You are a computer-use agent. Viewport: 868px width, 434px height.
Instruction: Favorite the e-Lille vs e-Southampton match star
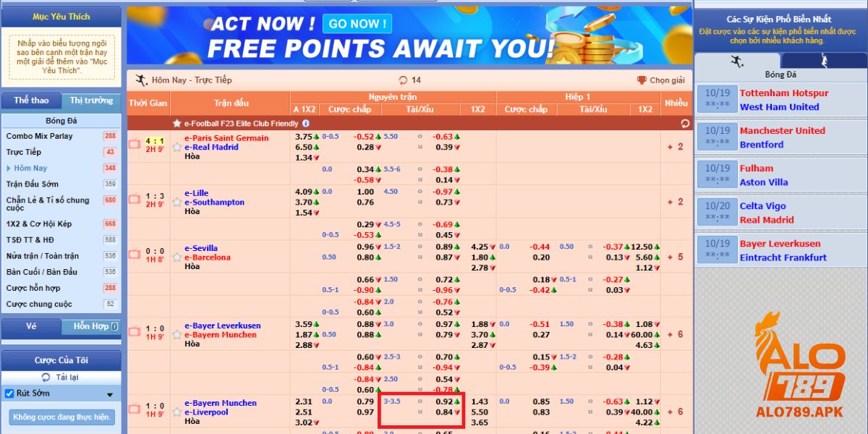176,202
